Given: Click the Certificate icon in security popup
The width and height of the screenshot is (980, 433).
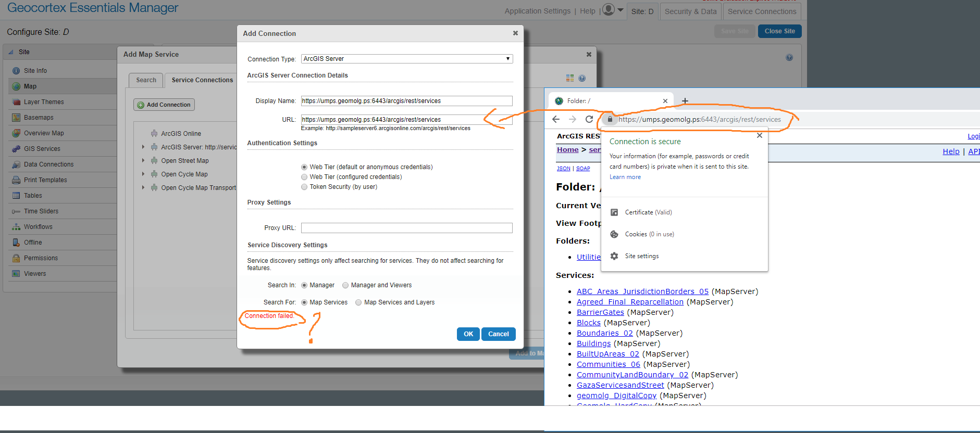Looking at the screenshot, I should click(614, 212).
